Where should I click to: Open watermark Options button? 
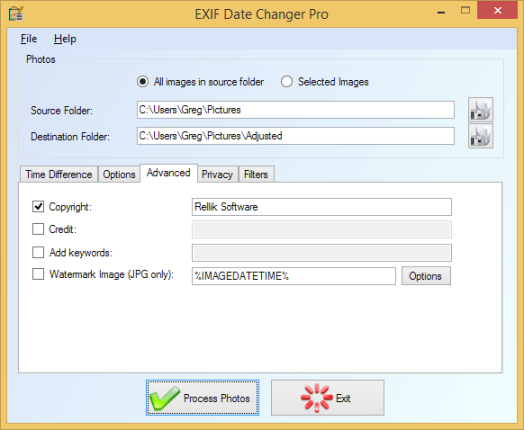point(426,276)
